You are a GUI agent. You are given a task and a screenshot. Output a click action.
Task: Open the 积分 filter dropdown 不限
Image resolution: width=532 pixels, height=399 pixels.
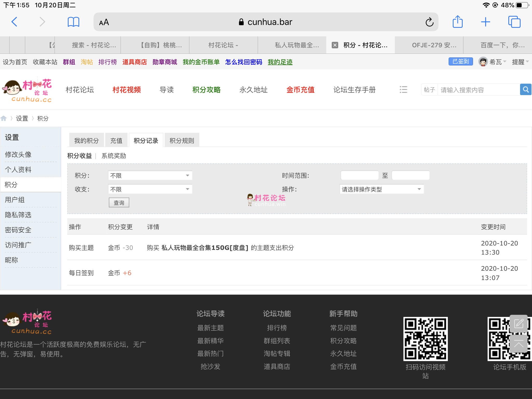(x=150, y=176)
